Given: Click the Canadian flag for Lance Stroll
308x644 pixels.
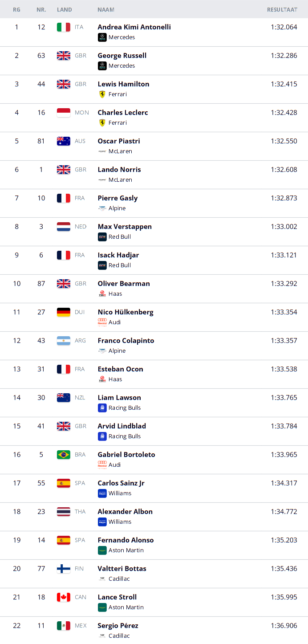Looking at the screenshot, I should 64,597.
